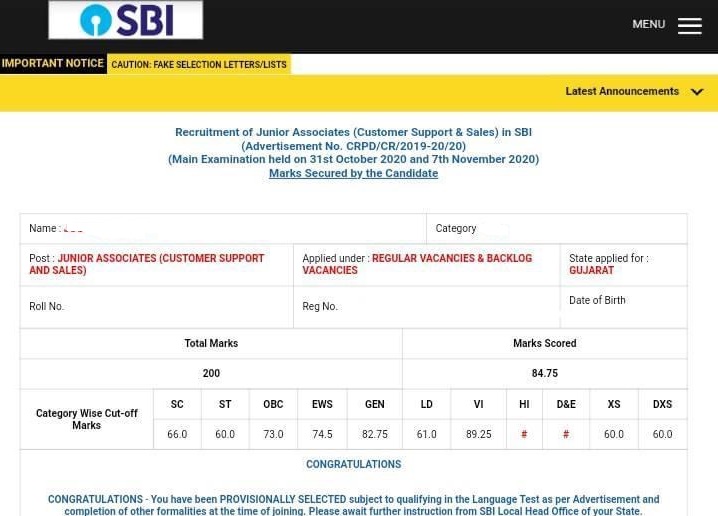This screenshot has width=718, height=516.
Task: Select EWS cut-off value 74.5
Action: pos(322,434)
